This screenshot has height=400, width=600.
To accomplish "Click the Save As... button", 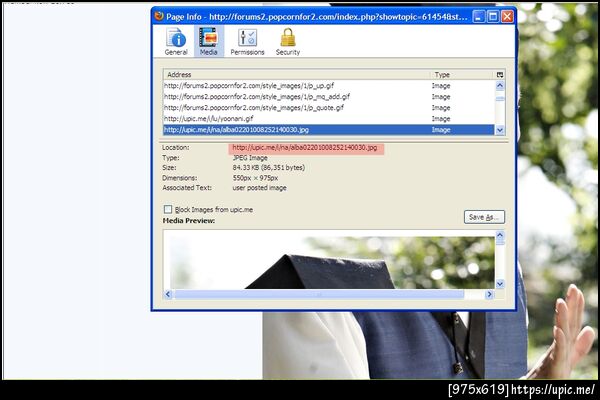I will pyautogui.click(x=484, y=217).
